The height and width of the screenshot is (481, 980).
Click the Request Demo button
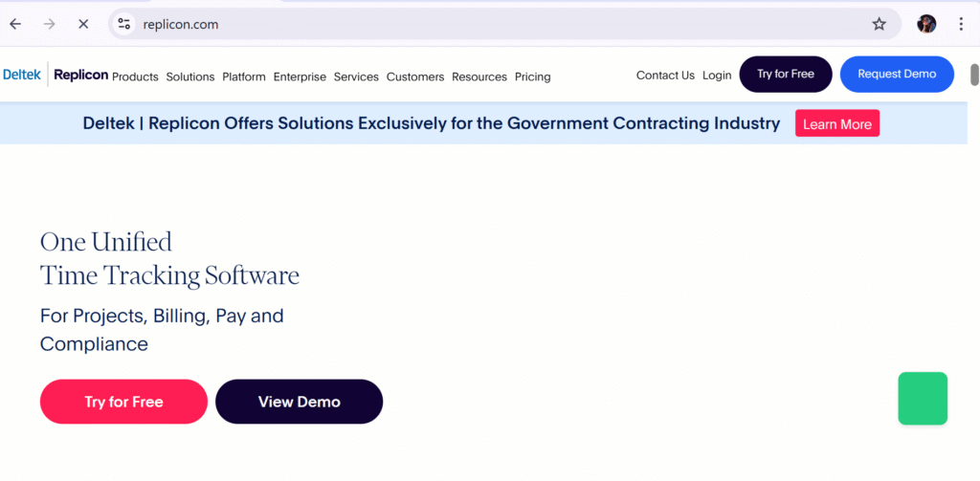[x=897, y=75]
